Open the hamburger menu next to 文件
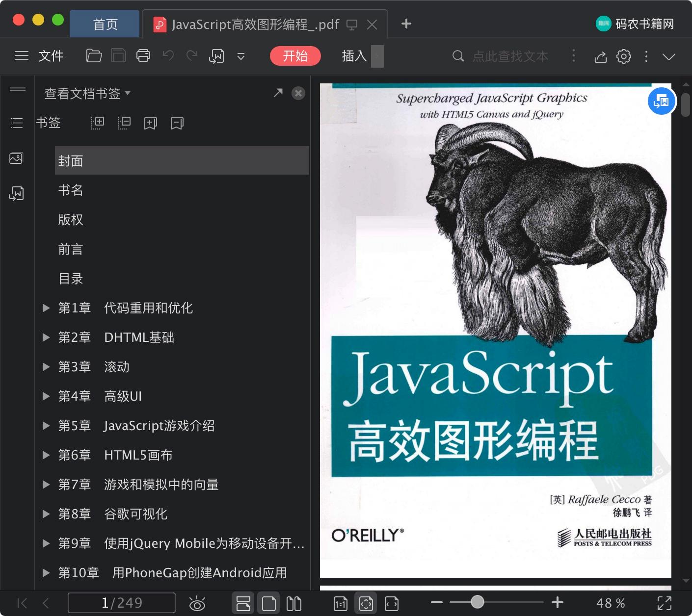This screenshot has height=616, width=692. point(21,56)
